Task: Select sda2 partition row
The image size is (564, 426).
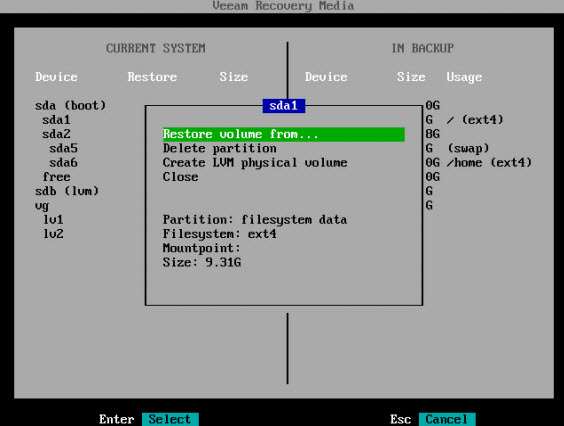Action: click(56, 134)
